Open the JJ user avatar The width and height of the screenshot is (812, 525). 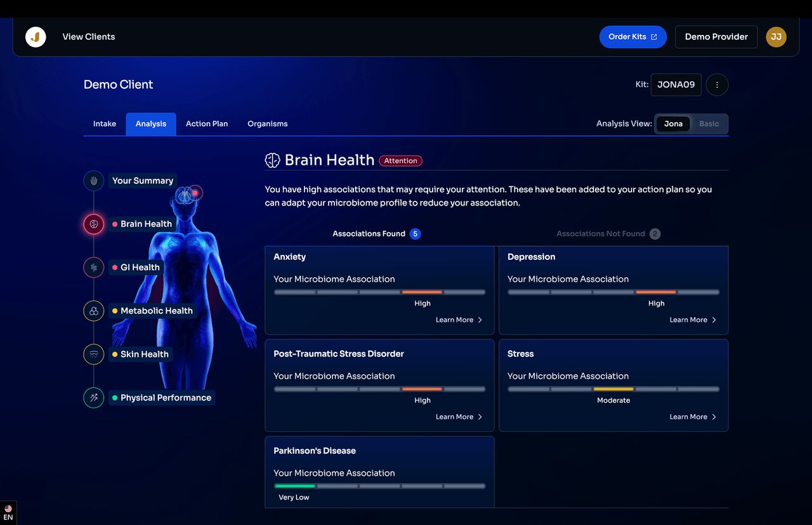(x=776, y=37)
